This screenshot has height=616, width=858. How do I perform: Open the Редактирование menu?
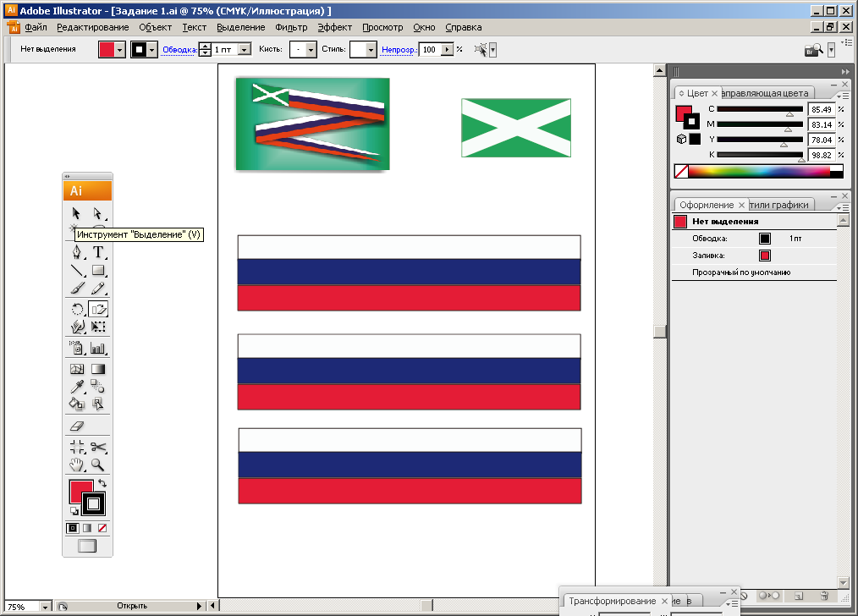93,27
